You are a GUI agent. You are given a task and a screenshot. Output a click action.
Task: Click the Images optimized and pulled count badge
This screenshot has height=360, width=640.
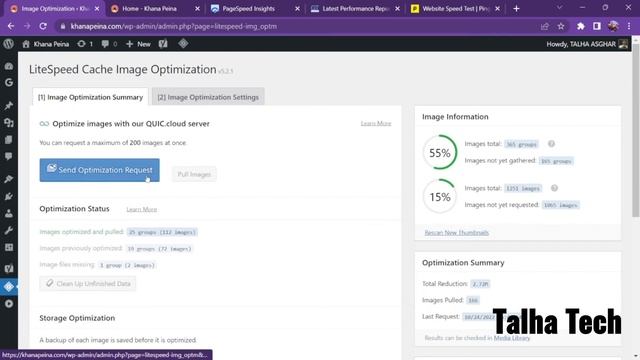pos(162,232)
